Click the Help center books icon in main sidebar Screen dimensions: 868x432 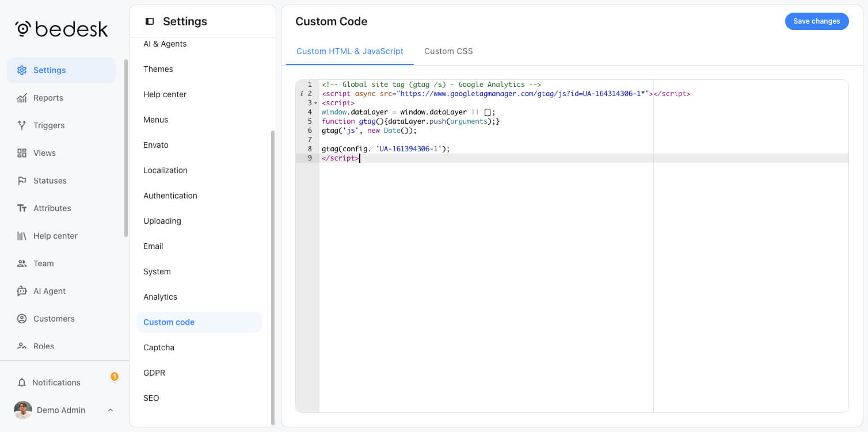[x=22, y=236]
